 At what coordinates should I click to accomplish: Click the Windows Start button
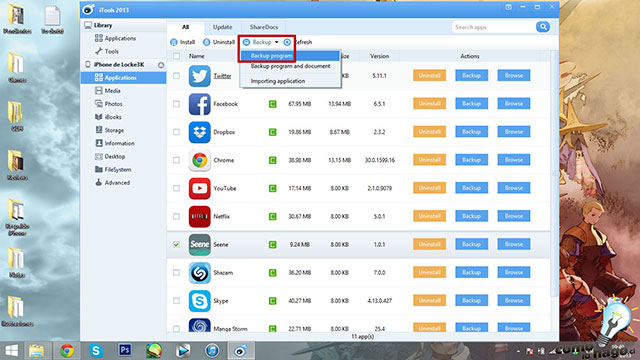tap(11, 351)
